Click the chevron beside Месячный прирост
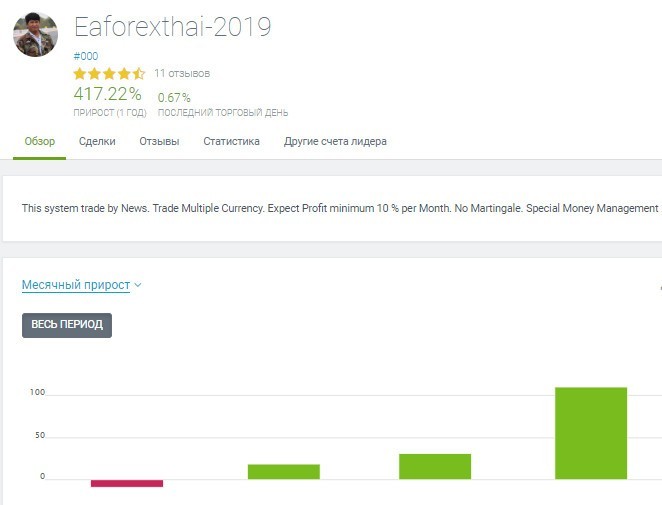The image size is (662, 505). 138,285
